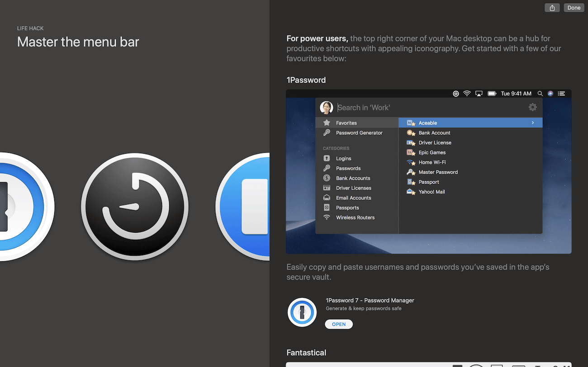
Task: Select Bank Accounts in the sidebar
Action: tap(353, 178)
